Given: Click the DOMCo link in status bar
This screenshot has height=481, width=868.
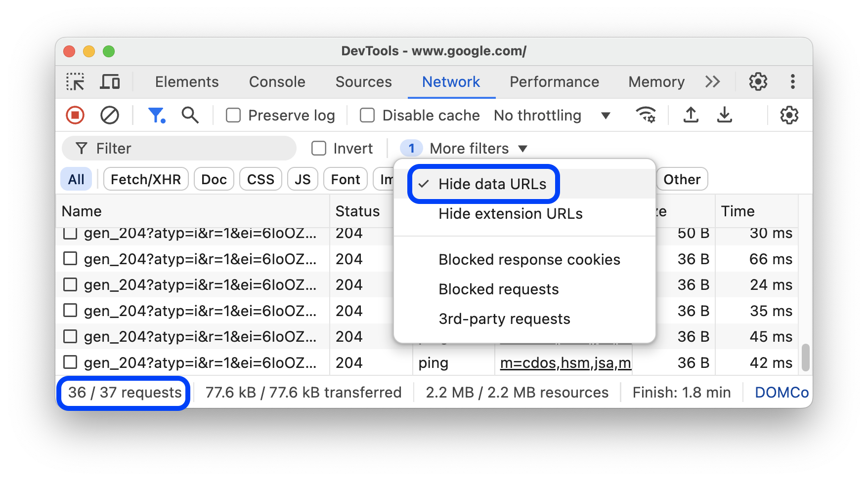Looking at the screenshot, I should click(x=781, y=392).
